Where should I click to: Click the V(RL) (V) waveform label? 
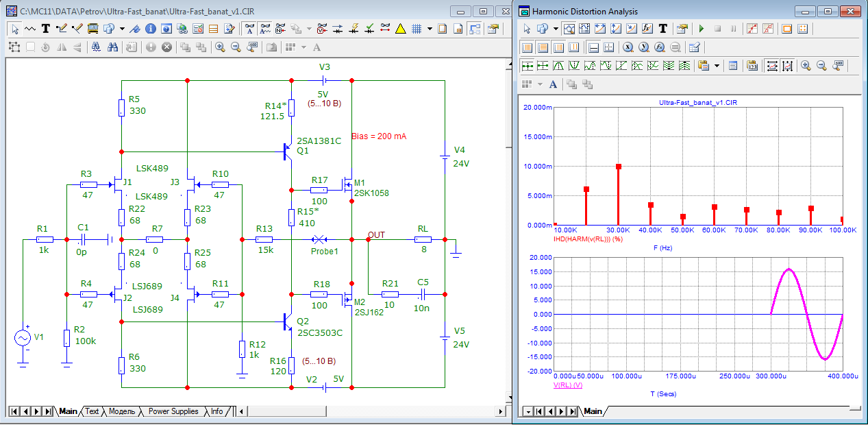[x=568, y=385]
